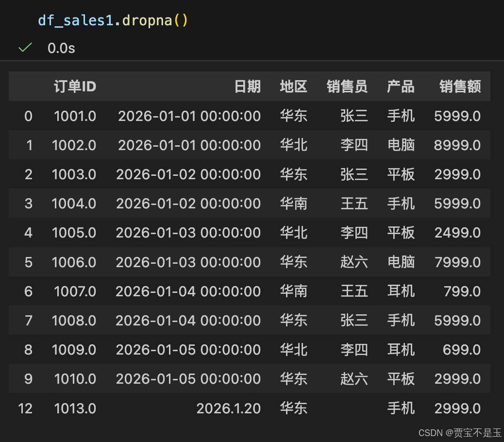Click date cell in row 1010.0
This screenshot has height=442, width=504.
[x=188, y=379]
